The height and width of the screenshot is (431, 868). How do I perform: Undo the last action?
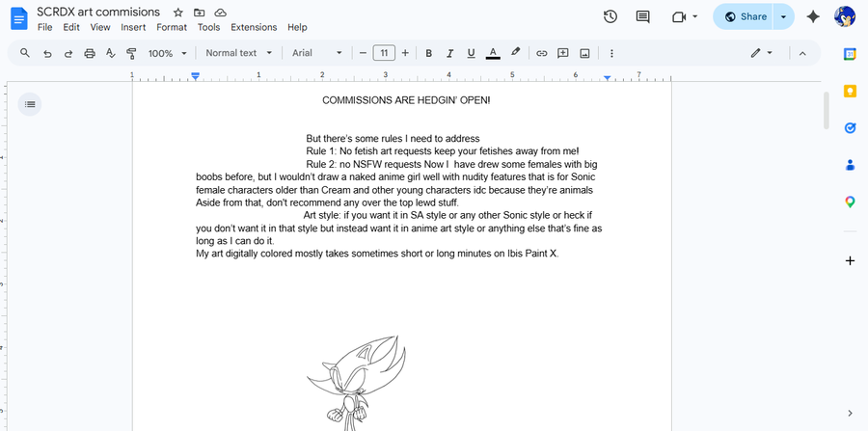(x=47, y=53)
